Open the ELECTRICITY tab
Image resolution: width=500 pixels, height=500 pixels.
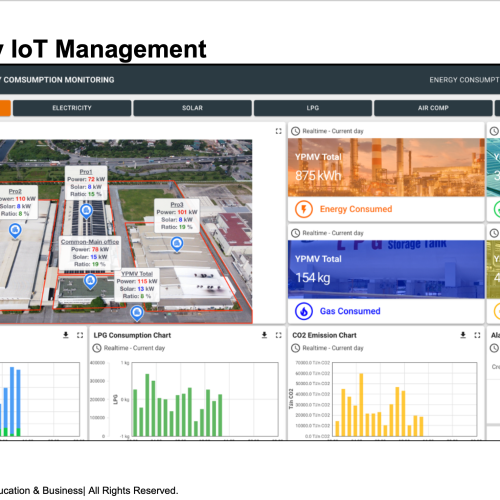[x=72, y=108]
